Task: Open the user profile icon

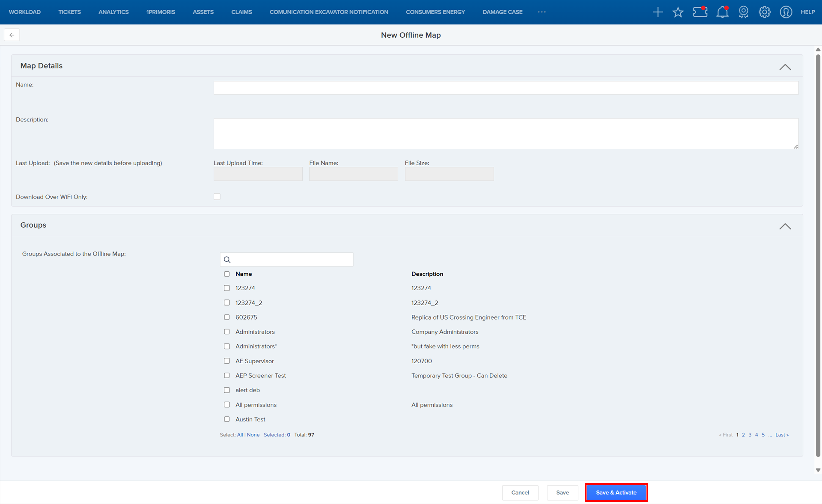Action: click(x=786, y=12)
